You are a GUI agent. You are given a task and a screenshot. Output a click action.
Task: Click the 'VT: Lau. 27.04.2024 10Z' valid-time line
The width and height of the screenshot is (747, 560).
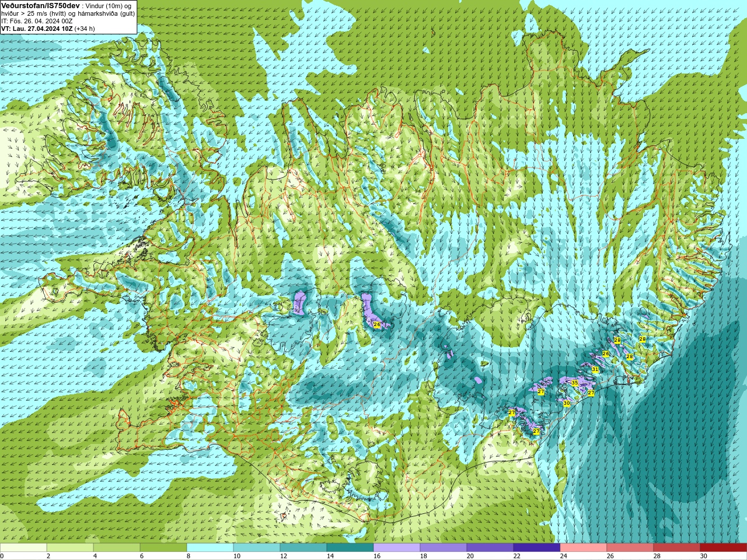[x=37, y=29]
